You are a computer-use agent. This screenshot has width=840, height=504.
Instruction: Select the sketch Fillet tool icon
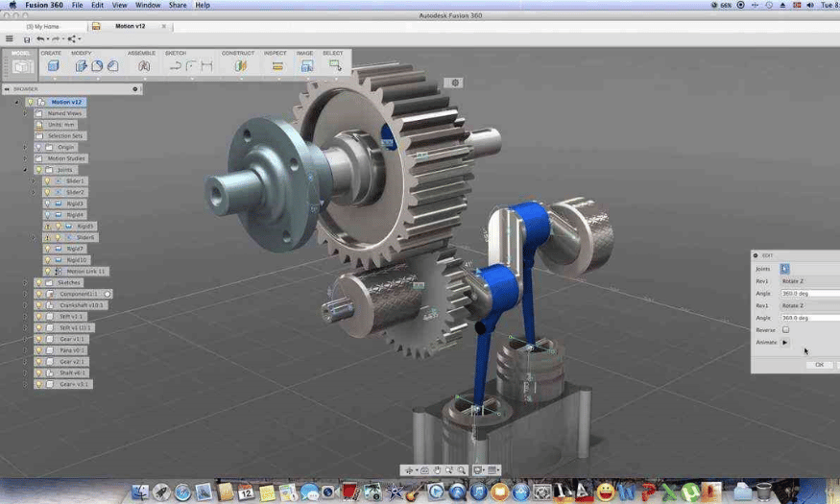point(191,66)
